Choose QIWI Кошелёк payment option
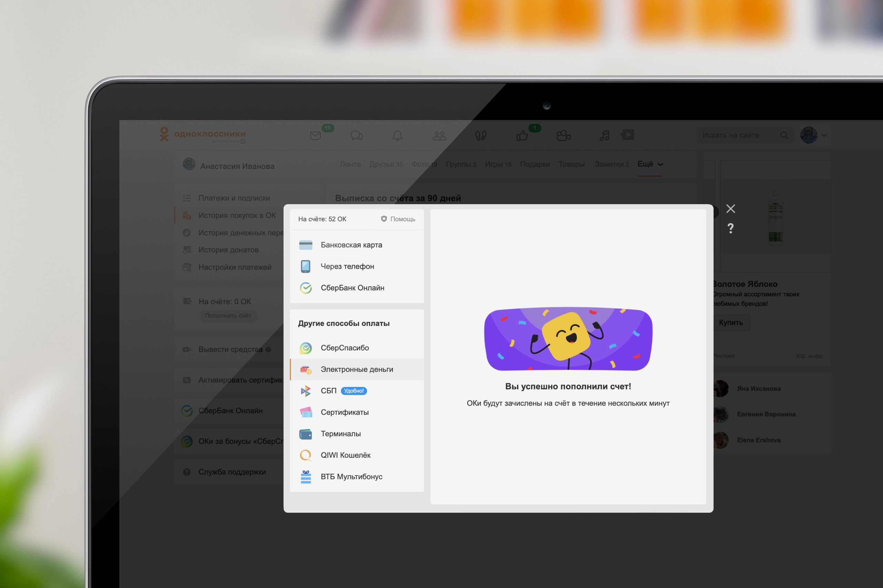The width and height of the screenshot is (883, 588). [x=345, y=455]
